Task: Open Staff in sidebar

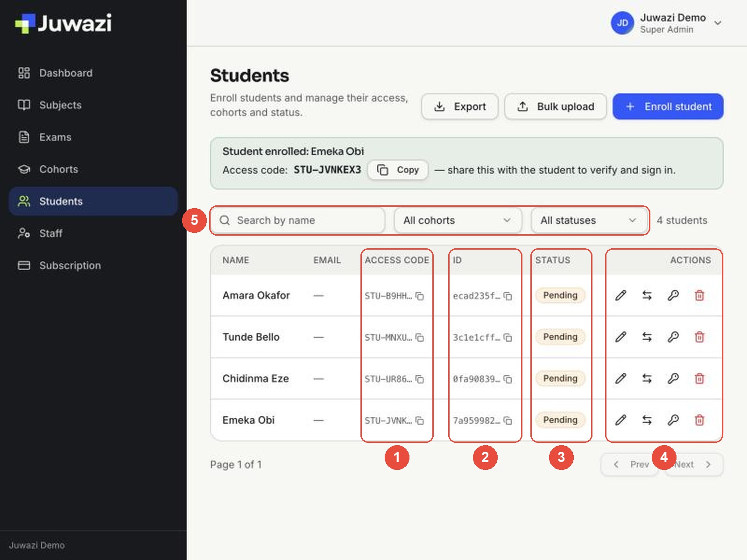Action: 93,233
